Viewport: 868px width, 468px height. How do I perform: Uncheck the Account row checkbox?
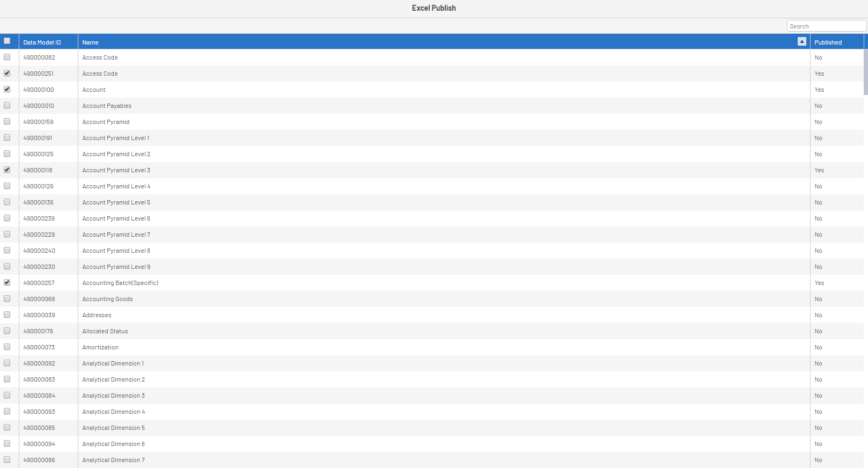click(x=7, y=89)
